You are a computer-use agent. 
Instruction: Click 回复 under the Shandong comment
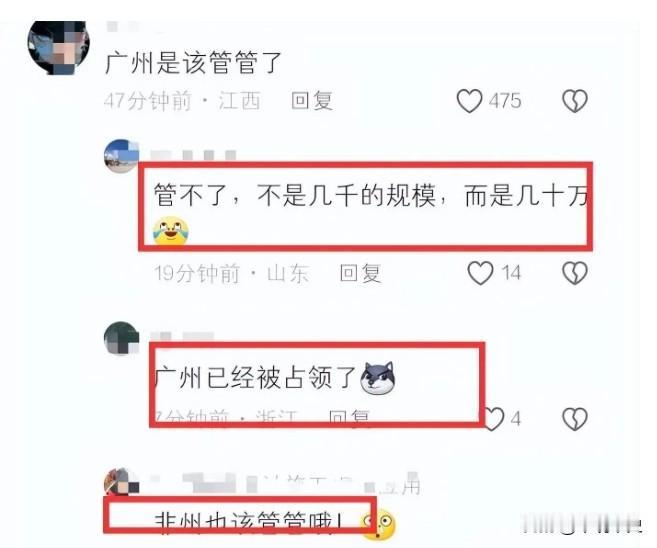pyautogui.click(x=360, y=273)
